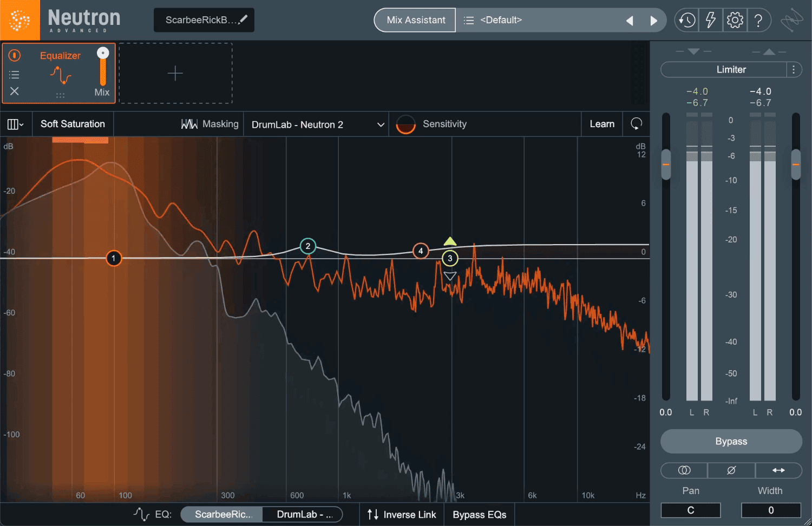Collapse input meter with down triangle

[x=693, y=51]
